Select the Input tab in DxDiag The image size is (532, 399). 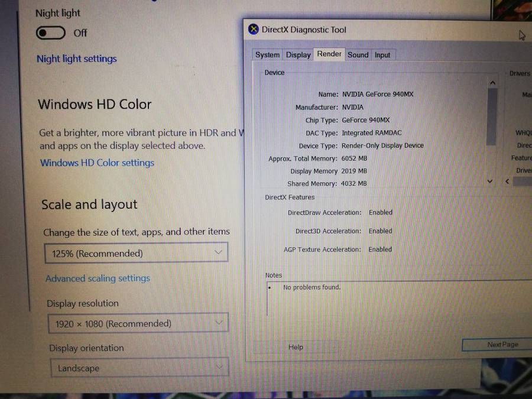382,55
